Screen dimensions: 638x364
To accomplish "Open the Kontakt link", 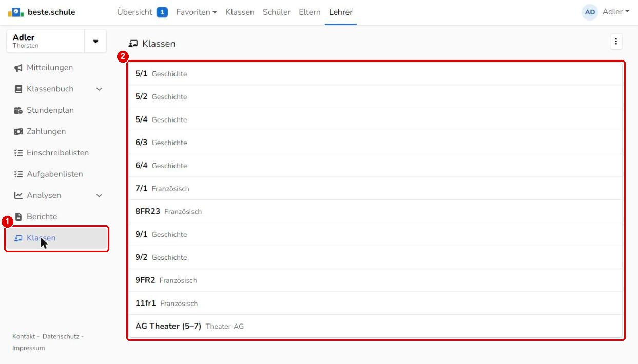I will (24, 336).
